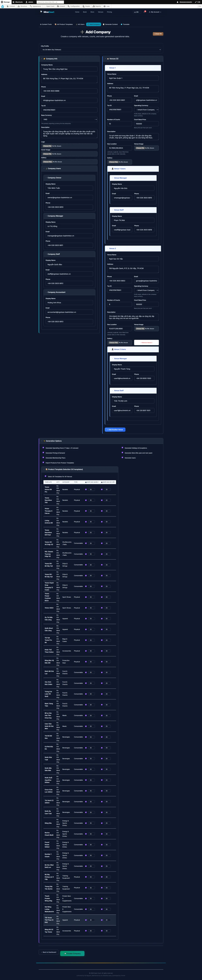The image size is (202, 980).
Task: Open the People admin menu
Action: click(86, 6)
